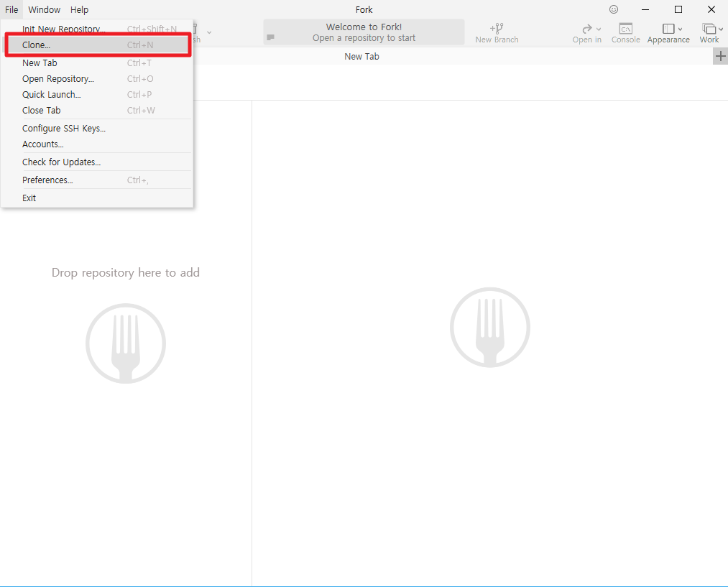Screen dimensions: 728x587
Task: Open Configure SSH Keys... dialog
Action: [x=97, y=129]
